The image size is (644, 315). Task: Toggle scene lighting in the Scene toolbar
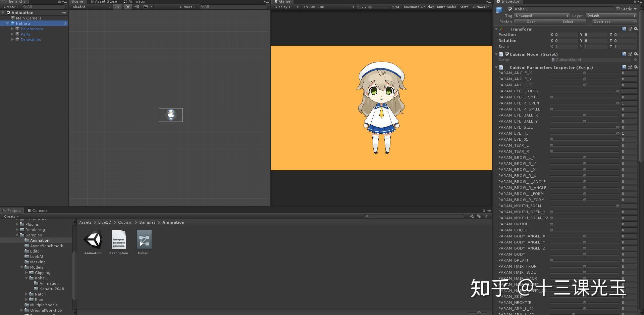pos(128,7)
